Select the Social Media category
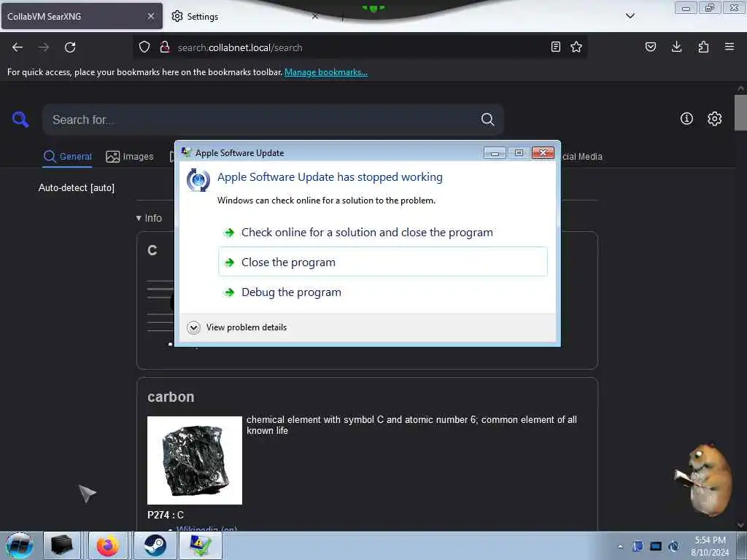The image size is (747, 560). point(581,156)
